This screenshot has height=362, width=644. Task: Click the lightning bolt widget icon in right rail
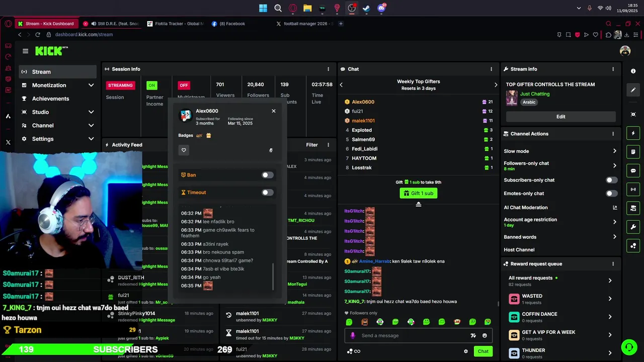click(633, 133)
